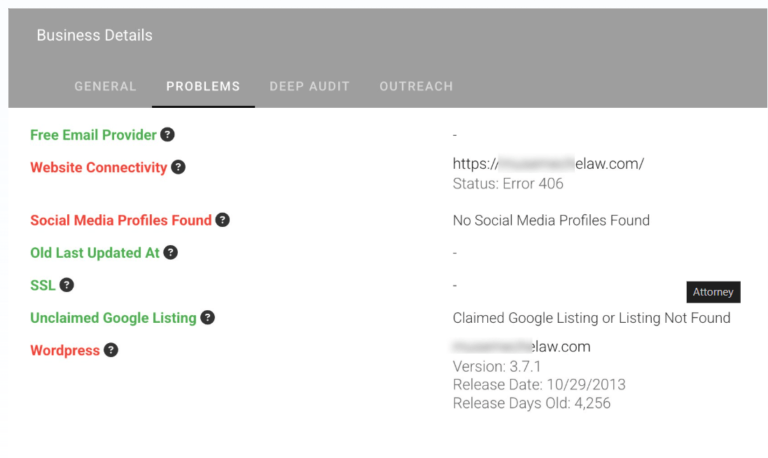Screen dimensions: 768x458
Task: Click the Business Details header title
Action: point(95,35)
